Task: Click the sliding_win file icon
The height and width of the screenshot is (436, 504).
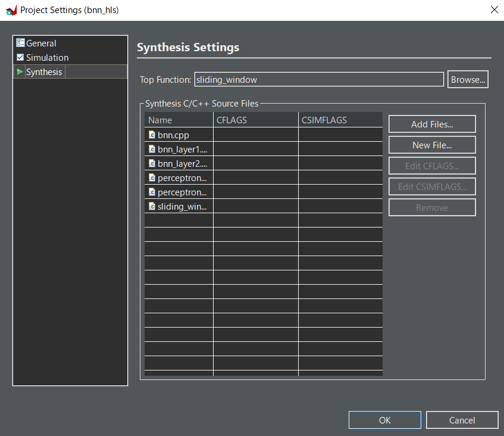Action: 152,206
